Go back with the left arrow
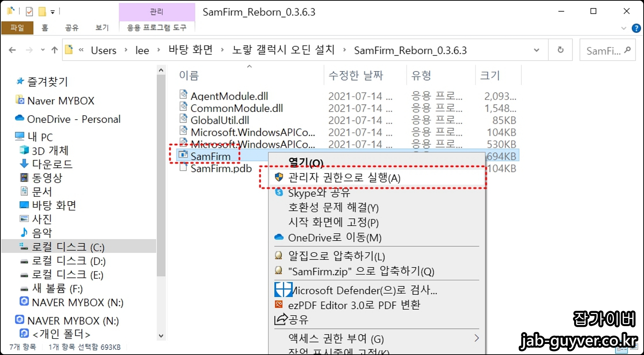Viewport: 644px width, 355px height. click(12, 50)
